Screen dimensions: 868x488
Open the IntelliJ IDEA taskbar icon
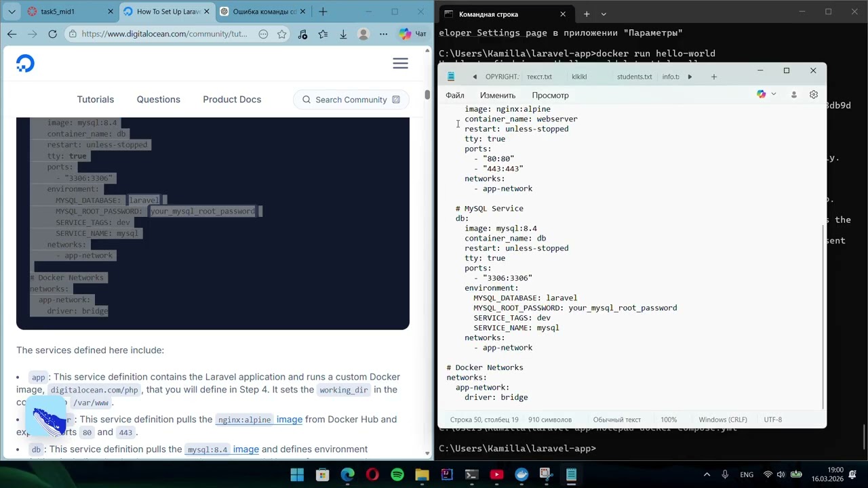click(447, 474)
